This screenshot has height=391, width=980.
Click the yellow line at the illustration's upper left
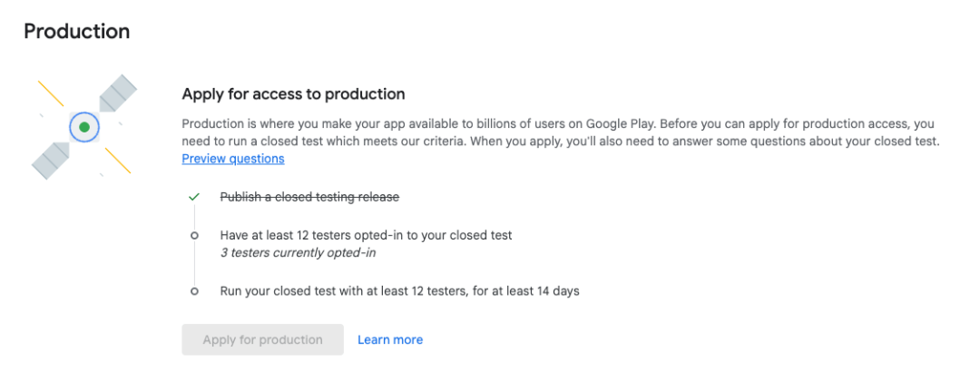coord(51,93)
